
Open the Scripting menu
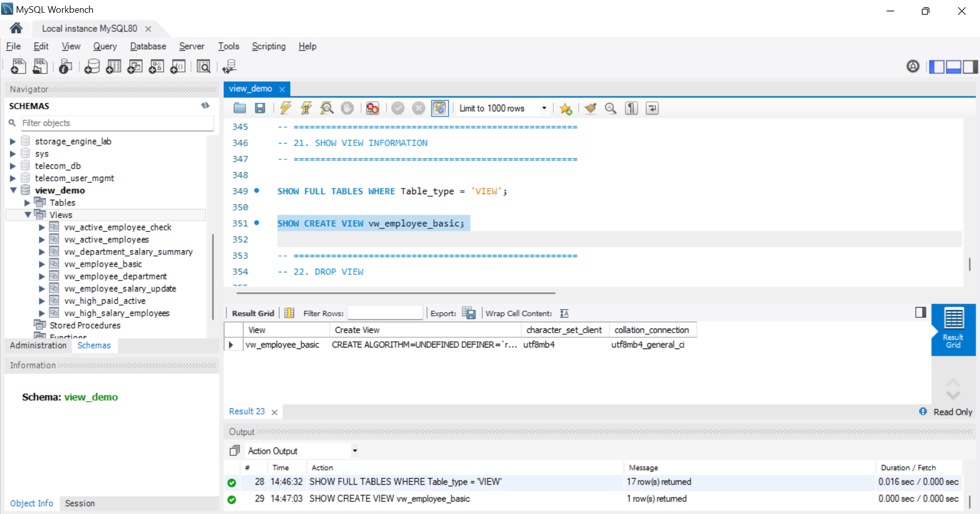point(269,46)
